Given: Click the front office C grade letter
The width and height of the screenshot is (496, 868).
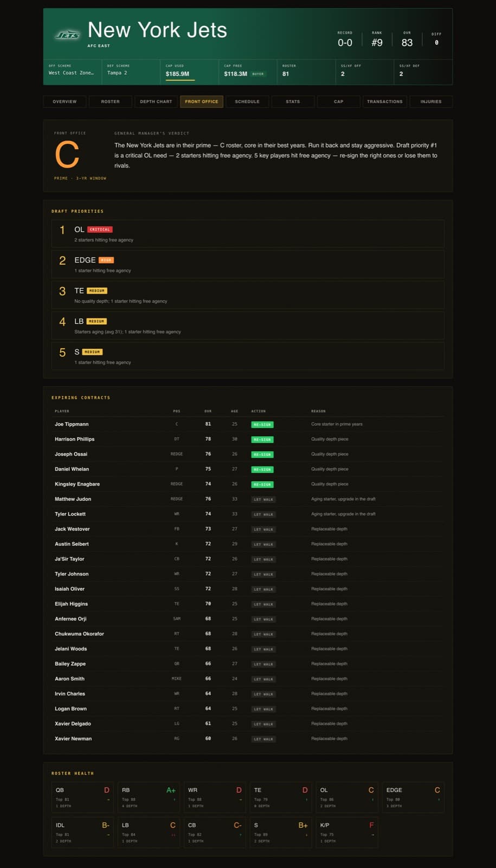Looking at the screenshot, I should pyautogui.click(x=67, y=155).
